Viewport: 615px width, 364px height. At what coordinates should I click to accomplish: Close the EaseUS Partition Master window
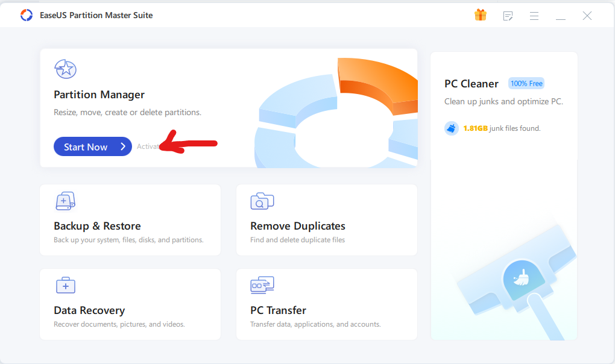pyautogui.click(x=587, y=16)
